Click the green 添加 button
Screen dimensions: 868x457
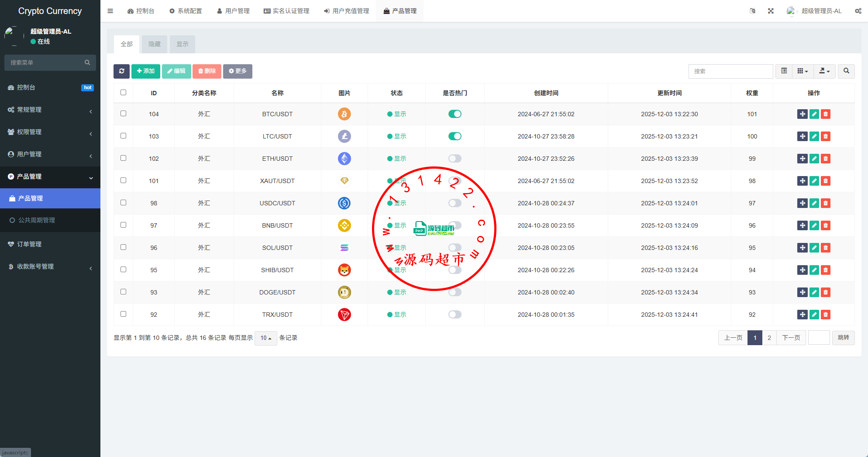click(x=146, y=71)
